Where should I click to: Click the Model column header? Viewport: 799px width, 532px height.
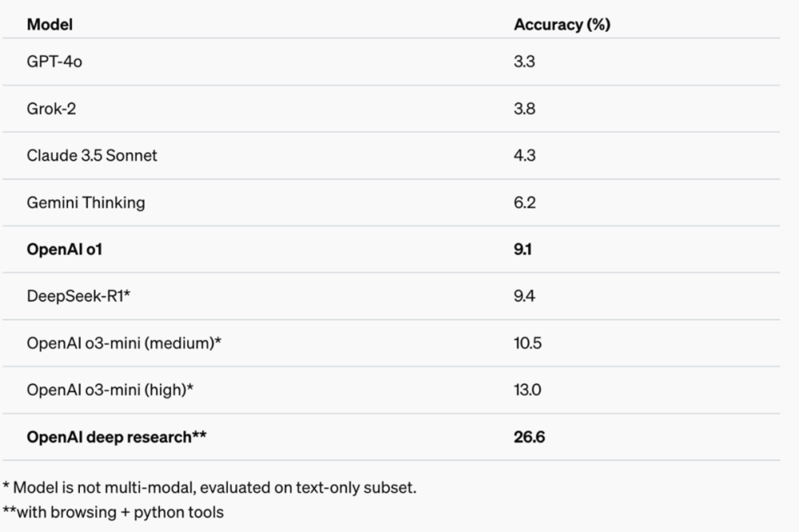(x=50, y=24)
